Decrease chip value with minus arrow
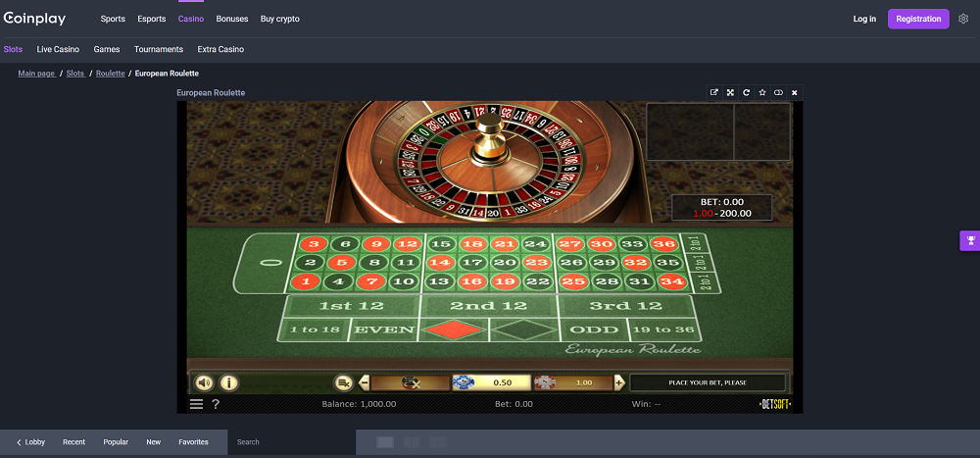 coord(364,382)
